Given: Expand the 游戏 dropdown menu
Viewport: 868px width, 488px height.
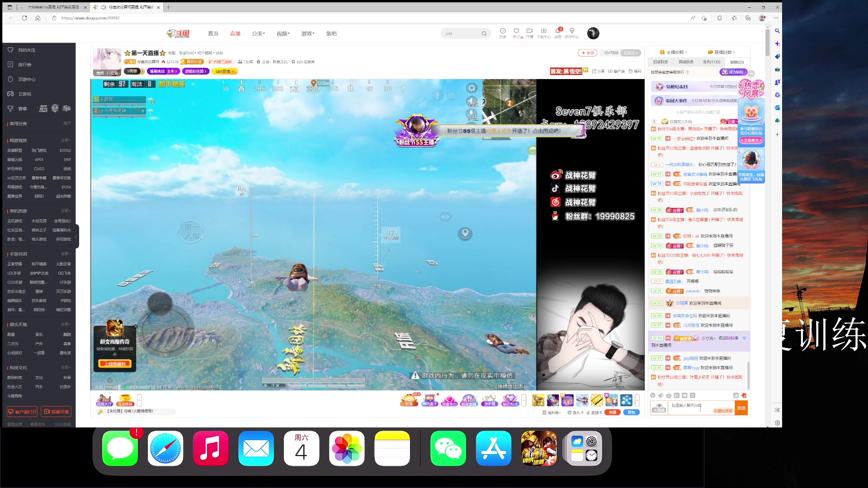Looking at the screenshot, I should coord(308,33).
